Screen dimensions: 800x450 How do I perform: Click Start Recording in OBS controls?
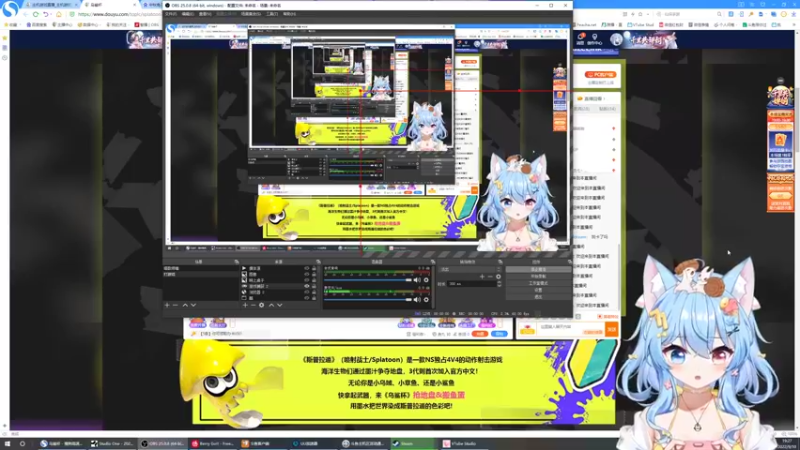538,277
